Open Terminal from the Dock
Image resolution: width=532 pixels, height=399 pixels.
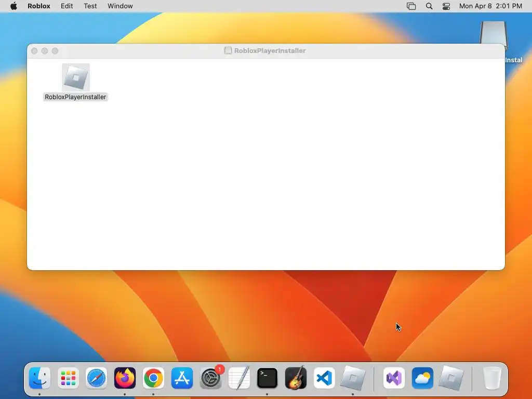(268, 378)
